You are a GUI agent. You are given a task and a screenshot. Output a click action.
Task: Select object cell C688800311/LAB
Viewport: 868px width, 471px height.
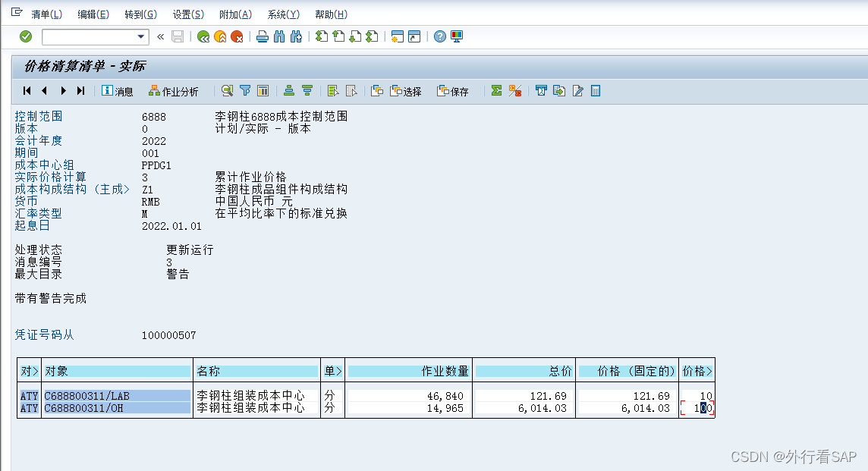pyautogui.click(x=117, y=396)
